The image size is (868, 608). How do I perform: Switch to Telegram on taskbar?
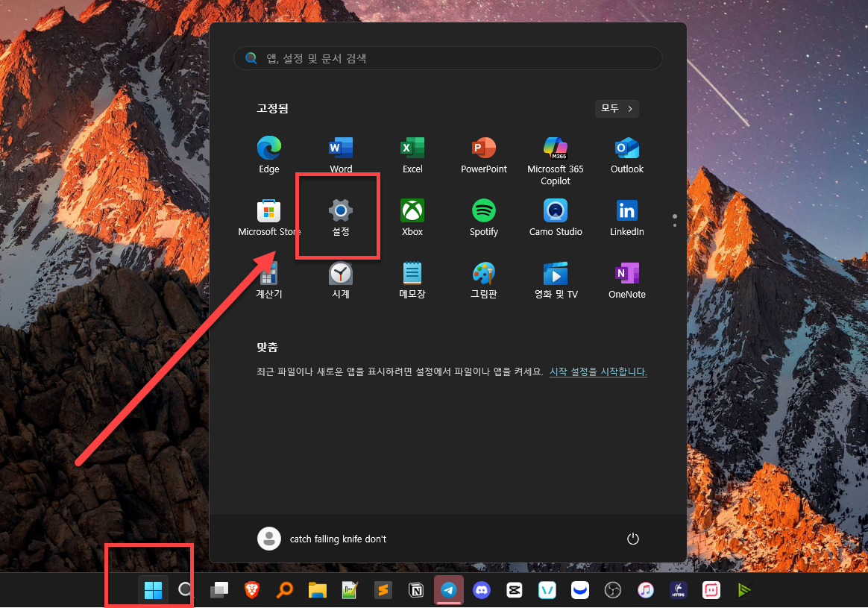(448, 590)
